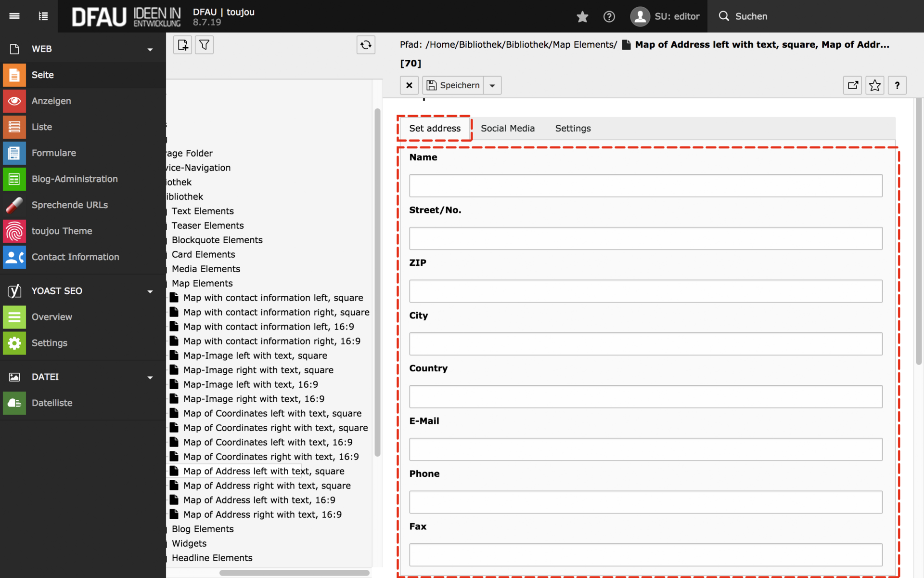Open the toujou Theme module
924x578 pixels.
(x=83, y=231)
